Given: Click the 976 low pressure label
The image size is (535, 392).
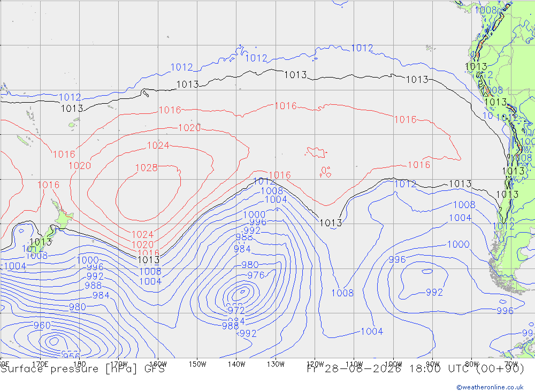Looking at the screenshot, I should [256, 275].
